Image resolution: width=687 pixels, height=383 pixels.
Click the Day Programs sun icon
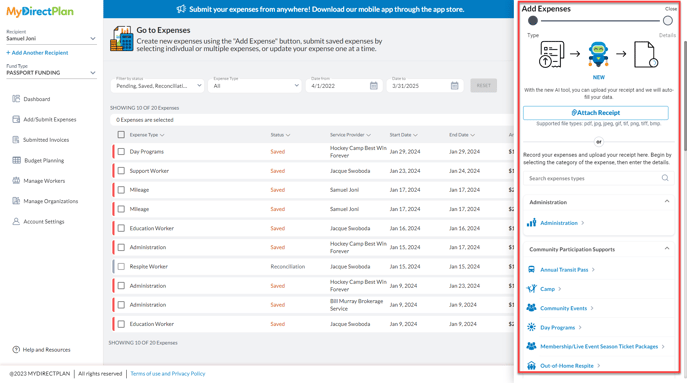click(x=531, y=327)
